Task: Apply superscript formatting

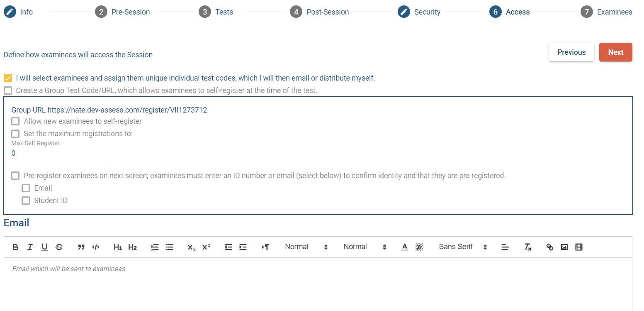Action: point(206,247)
